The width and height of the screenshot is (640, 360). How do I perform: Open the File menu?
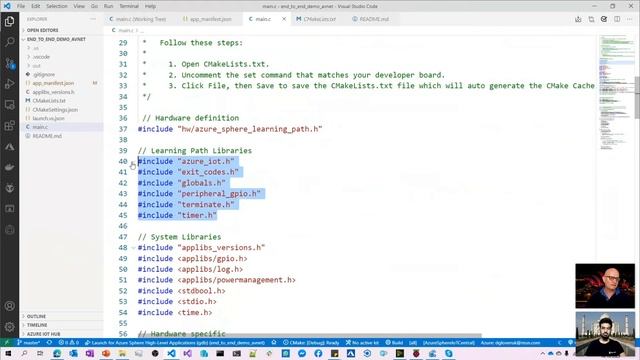21,6
